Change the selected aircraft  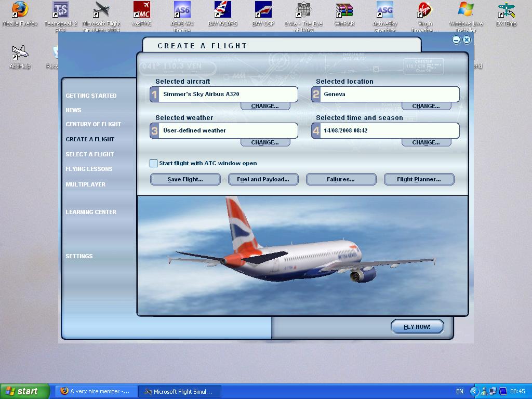point(265,106)
